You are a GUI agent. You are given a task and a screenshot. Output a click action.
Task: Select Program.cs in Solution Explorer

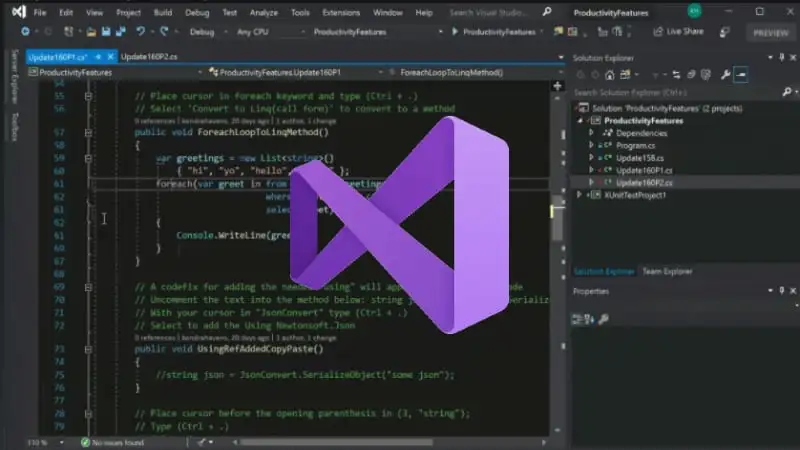pyautogui.click(x=635, y=145)
